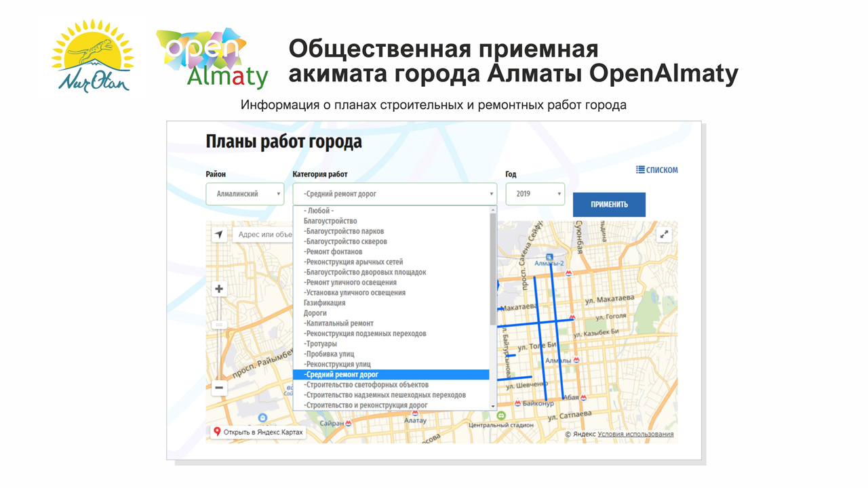Click the map address search field

[262, 235]
